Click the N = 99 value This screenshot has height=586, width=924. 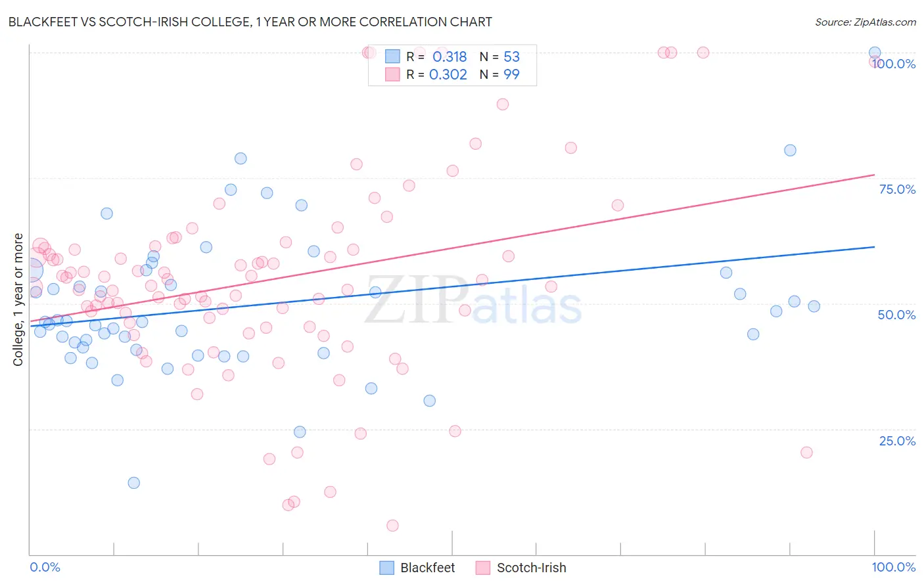[x=499, y=74]
